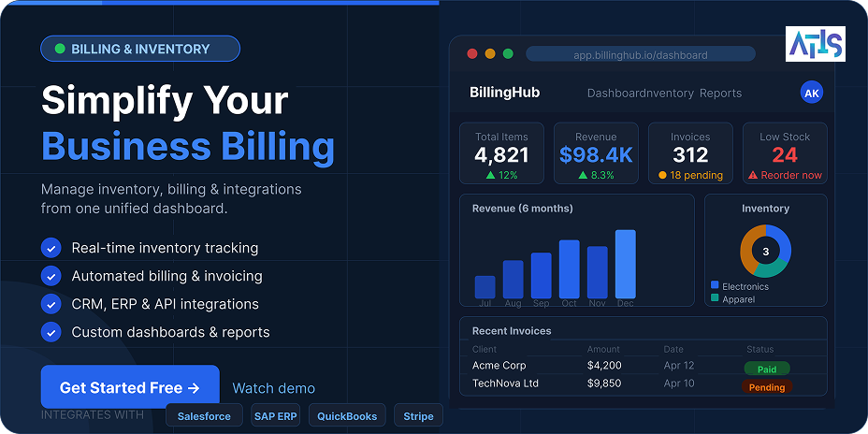Click the Revenue (6 months) chart title
Image resolution: width=868 pixels, height=434 pixels.
523,209
